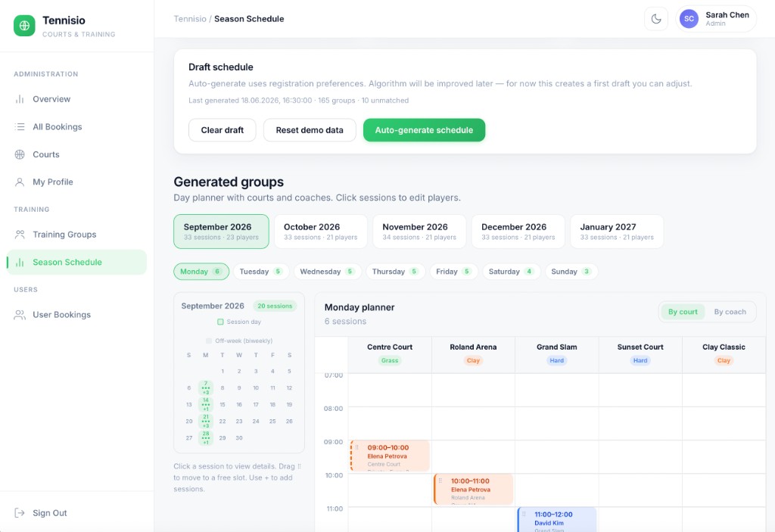This screenshot has width=775, height=532.
Task: Select the October 2026 month card
Action: [x=321, y=232]
